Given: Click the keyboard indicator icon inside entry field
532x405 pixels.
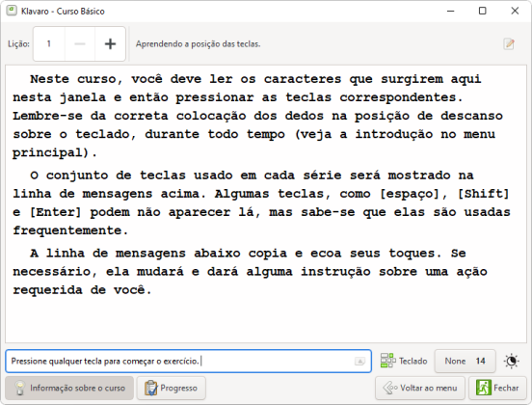Looking at the screenshot, I should tap(359, 362).
